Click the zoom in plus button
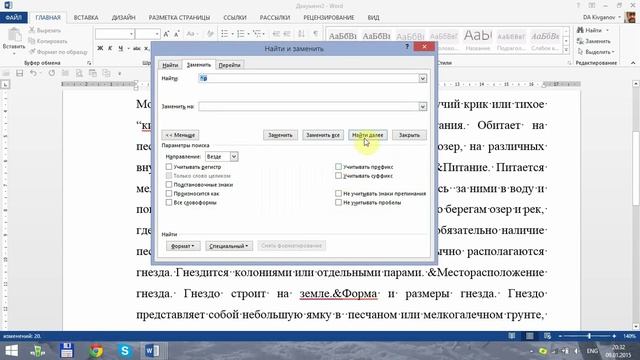This screenshot has height=360, width=640. point(615,336)
